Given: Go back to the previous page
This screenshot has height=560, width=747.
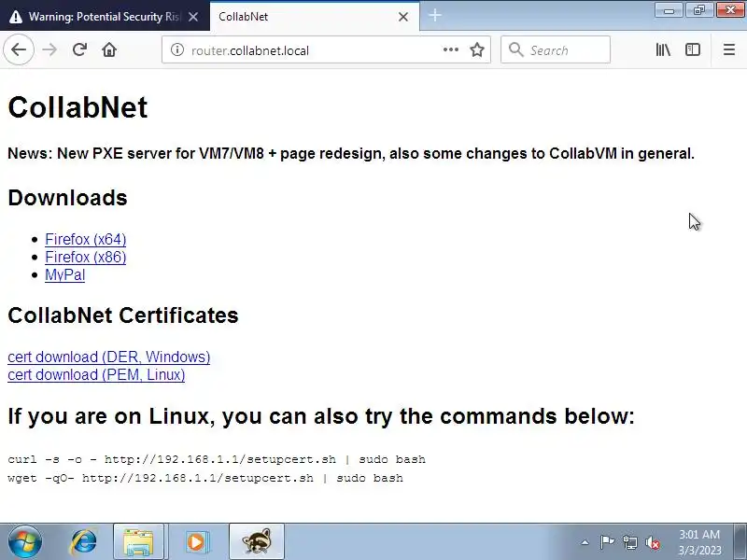Looking at the screenshot, I should click(19, 49).
